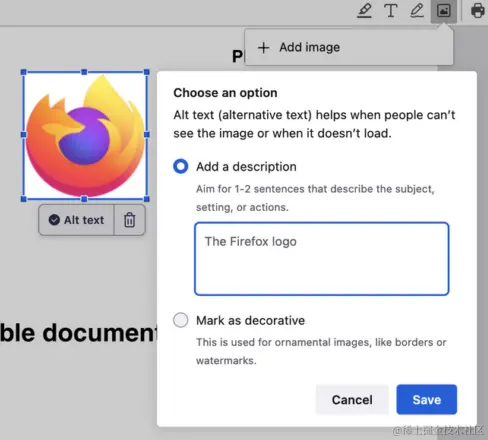Save the alt text

click(x=427, y=399)
